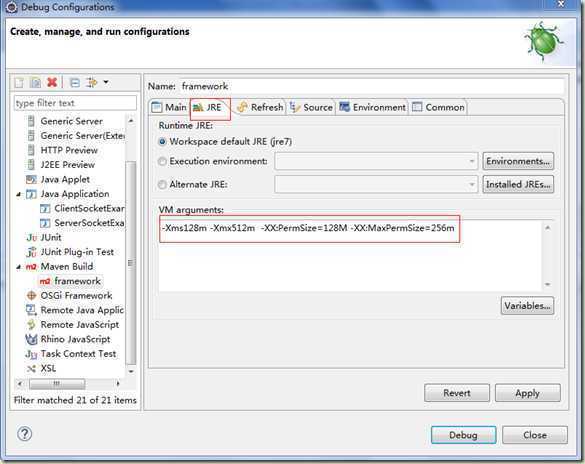
Task: Click the Generic Server icon
Action: coord(31,121)
